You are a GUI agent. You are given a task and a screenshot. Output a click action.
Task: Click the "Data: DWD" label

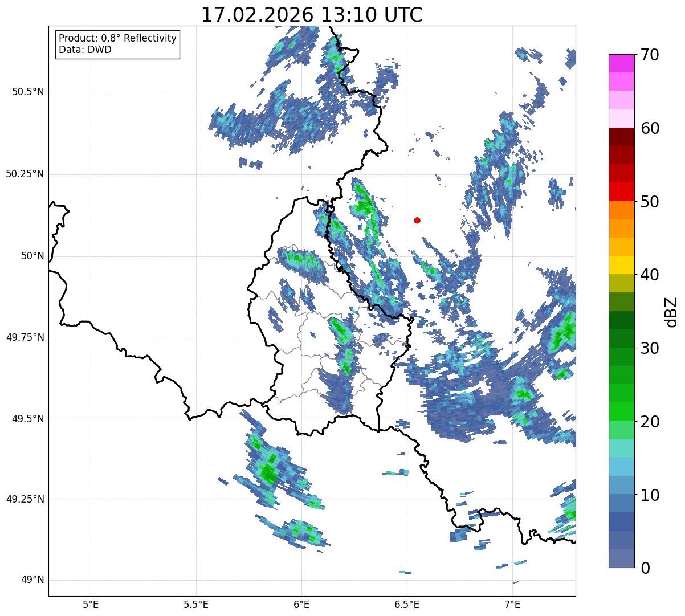[x=85, y=50]
